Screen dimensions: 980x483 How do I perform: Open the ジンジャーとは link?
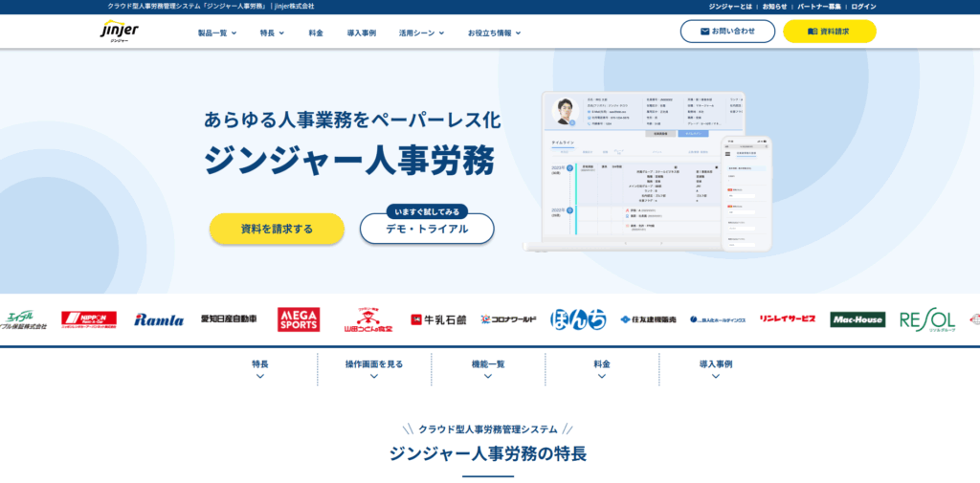[728, 7]
